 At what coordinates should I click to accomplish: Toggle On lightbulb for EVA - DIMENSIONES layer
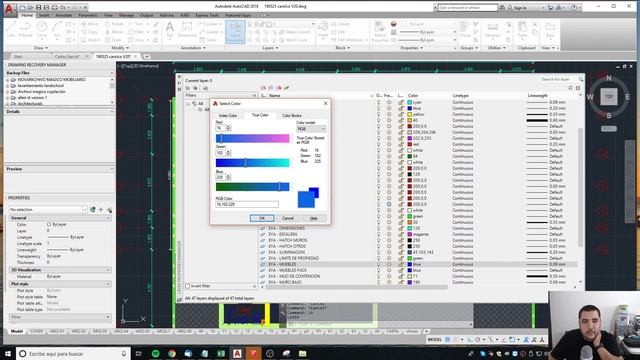pos(378,228)
